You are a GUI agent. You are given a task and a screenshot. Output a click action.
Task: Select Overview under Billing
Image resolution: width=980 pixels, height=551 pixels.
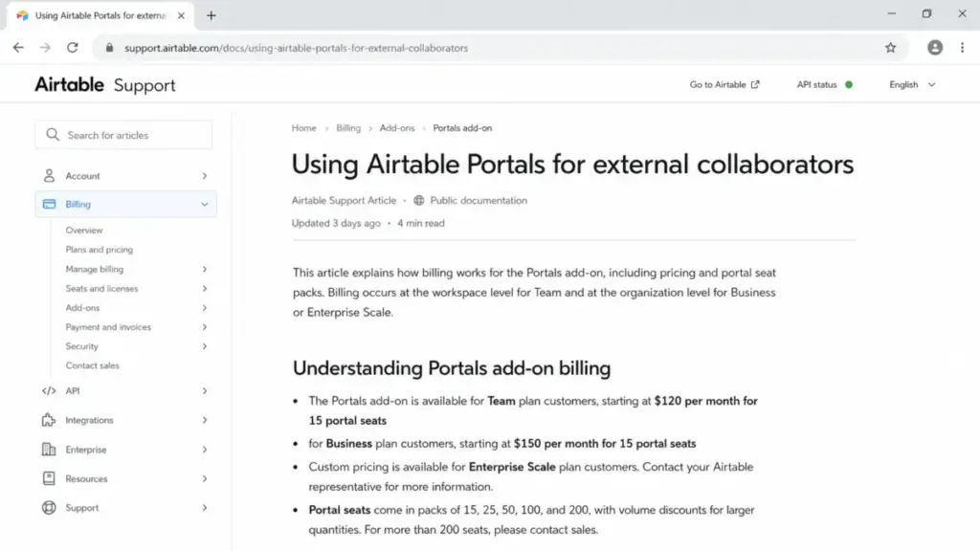coord(84,230)
